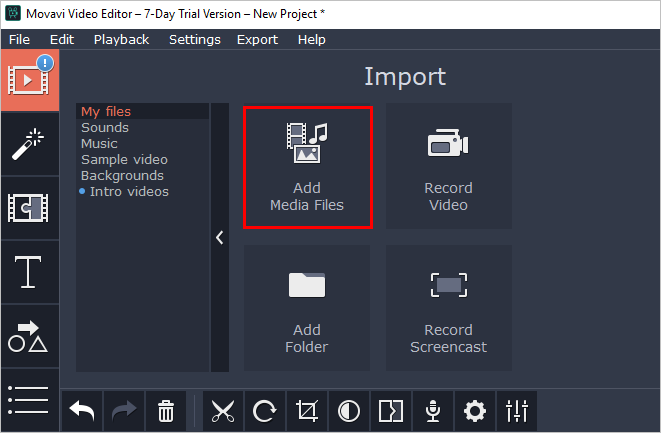Open Color adjustments half-circle icon

tap(349, 411)
